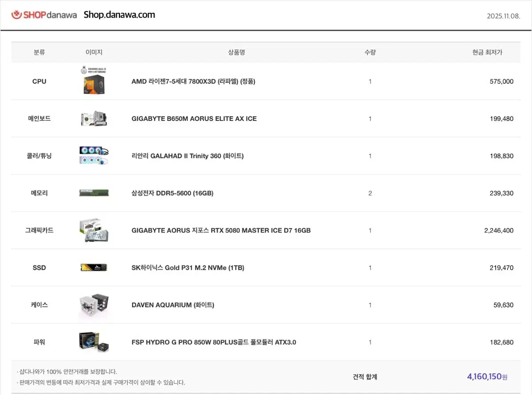Click the RTX 5080 graphics card thumbnail

point(94,230)
